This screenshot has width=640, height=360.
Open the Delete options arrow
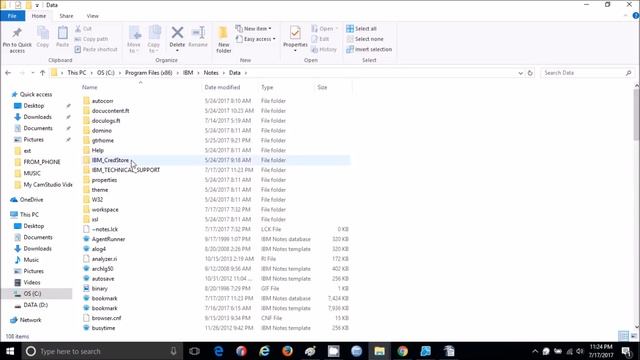pyautogui.click(x=177, y=50)
